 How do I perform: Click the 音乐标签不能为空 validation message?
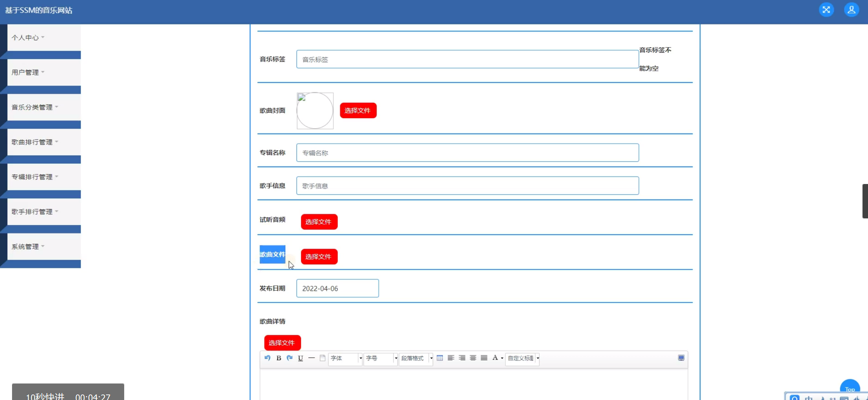(x=655, y=59)
